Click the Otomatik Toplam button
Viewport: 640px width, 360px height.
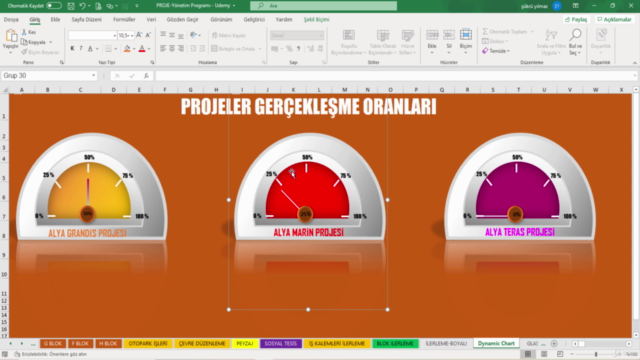[x=507, y=31]
